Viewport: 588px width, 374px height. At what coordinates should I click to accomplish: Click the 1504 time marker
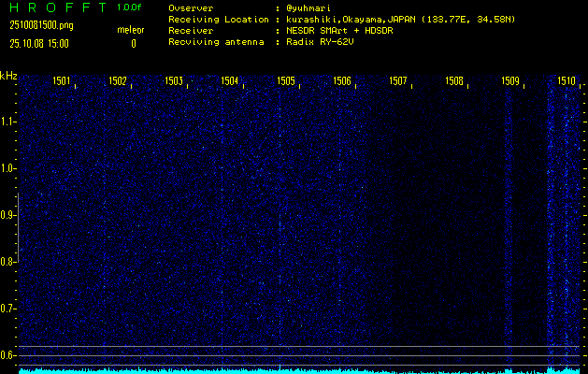[230, 81]
